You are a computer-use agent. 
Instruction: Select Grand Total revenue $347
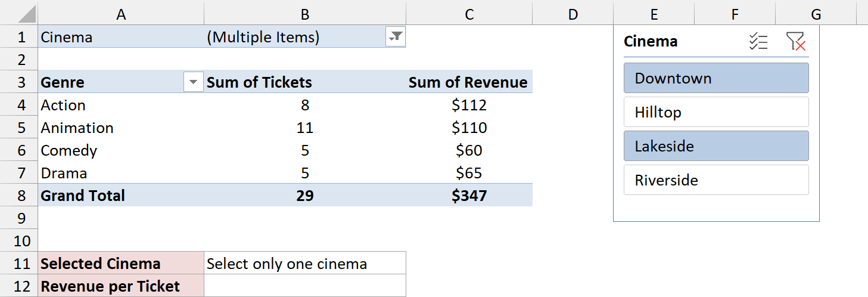click(469, 196)
